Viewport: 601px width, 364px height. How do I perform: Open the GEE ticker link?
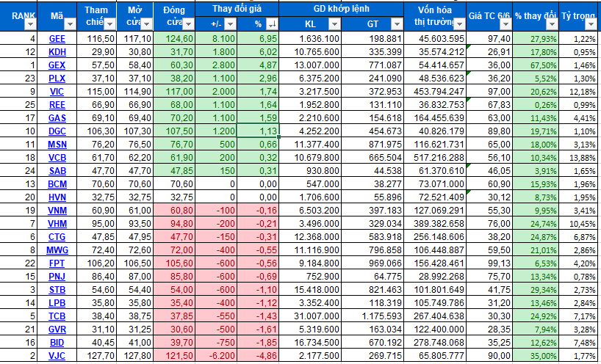point(57,39)
